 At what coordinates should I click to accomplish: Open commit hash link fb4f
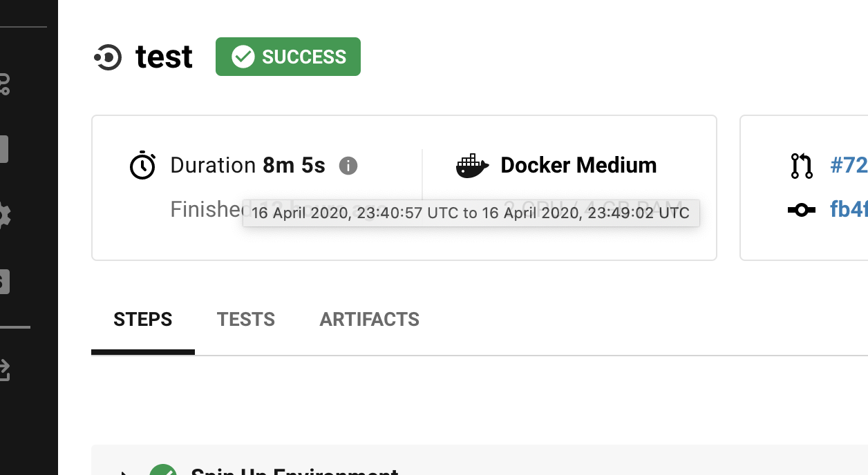coord(849,209)
